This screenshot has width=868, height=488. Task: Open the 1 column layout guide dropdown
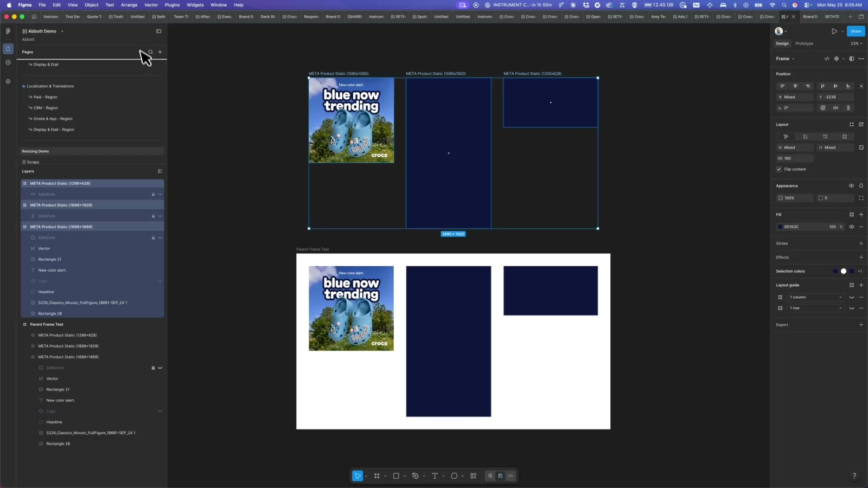pyautogui.click(x=815, y=297)
